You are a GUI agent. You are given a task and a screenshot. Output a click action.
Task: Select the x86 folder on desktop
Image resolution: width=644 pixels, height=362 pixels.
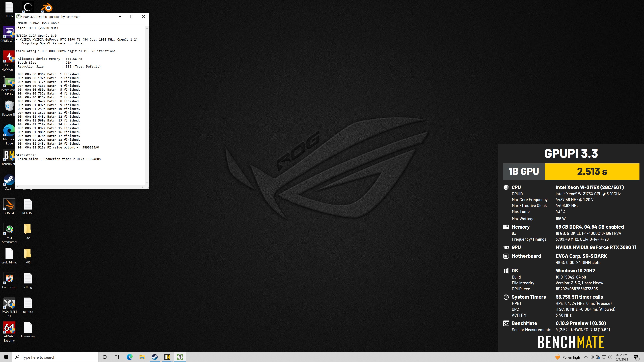(x=28, y=256)
